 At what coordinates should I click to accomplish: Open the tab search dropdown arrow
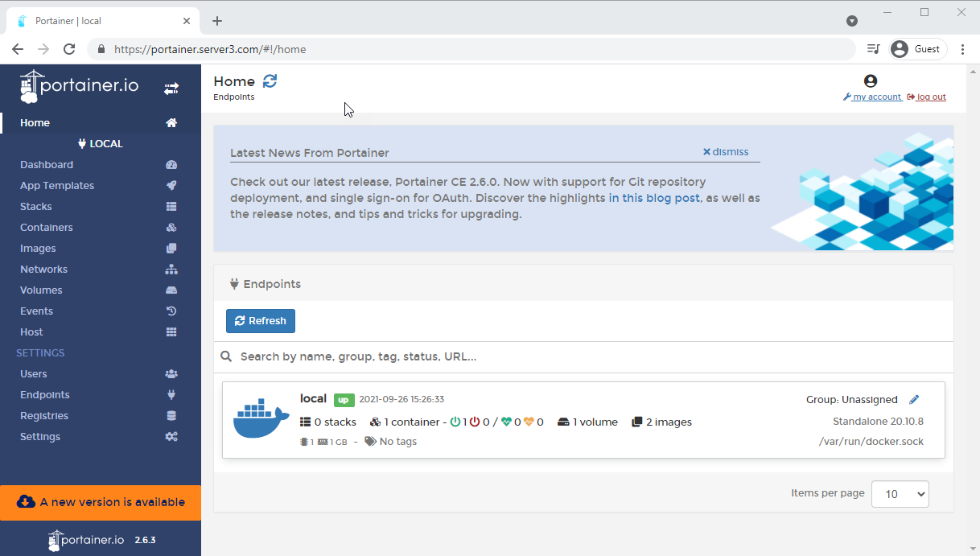pos(852,21)
